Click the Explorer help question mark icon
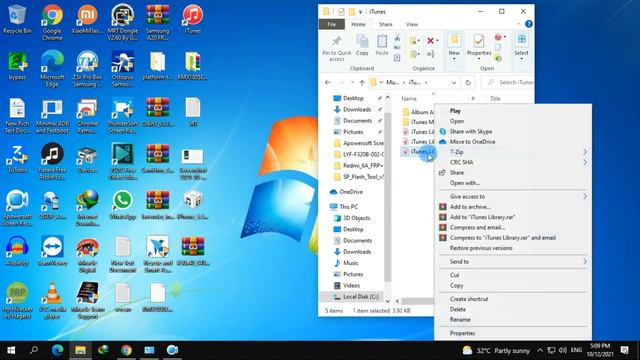The width and height of the screenshot is (640, 360). (x=529, y=24)
